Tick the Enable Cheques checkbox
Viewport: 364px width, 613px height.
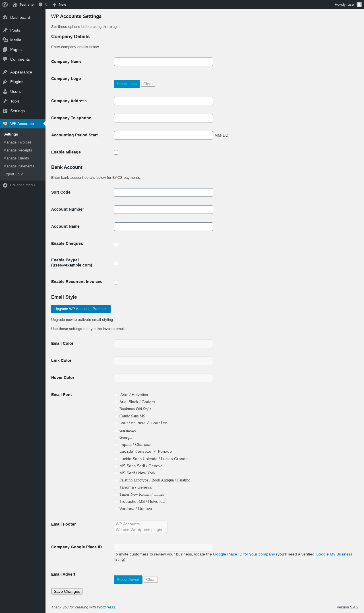coord(116,244)
